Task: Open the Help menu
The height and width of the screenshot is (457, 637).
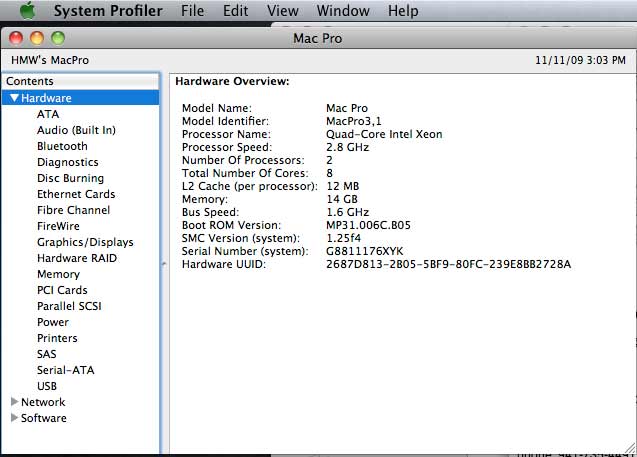Action: point(403,11)
